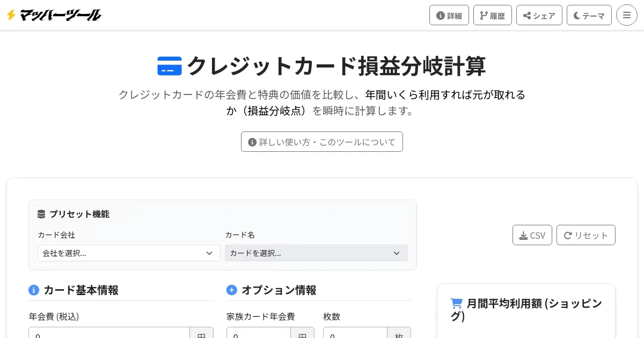Open the カード会社 company dropdown
This screenshot has height=338, width=644.
click(129, 253)
